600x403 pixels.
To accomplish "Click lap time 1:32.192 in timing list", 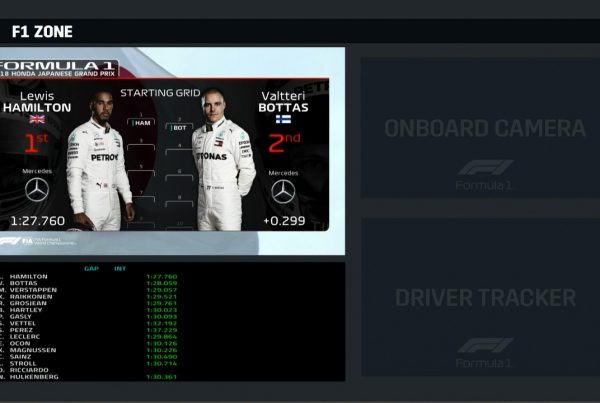I will [x=162, y=323].
